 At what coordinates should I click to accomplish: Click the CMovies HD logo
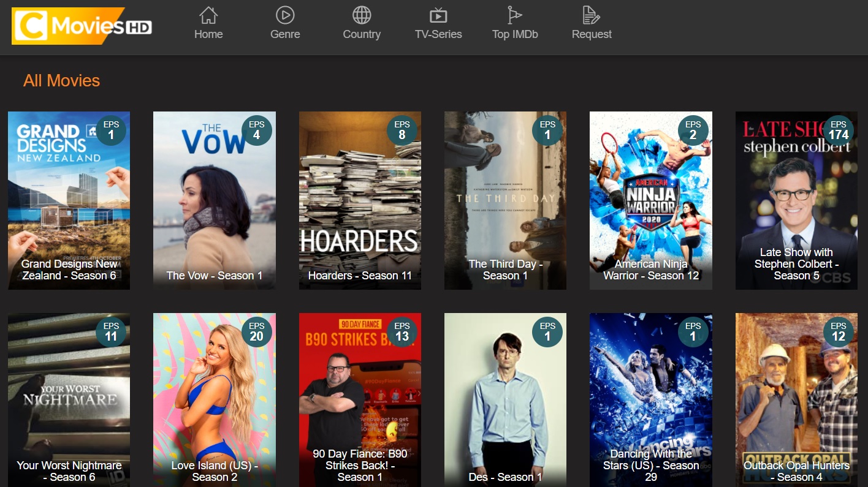82,26
